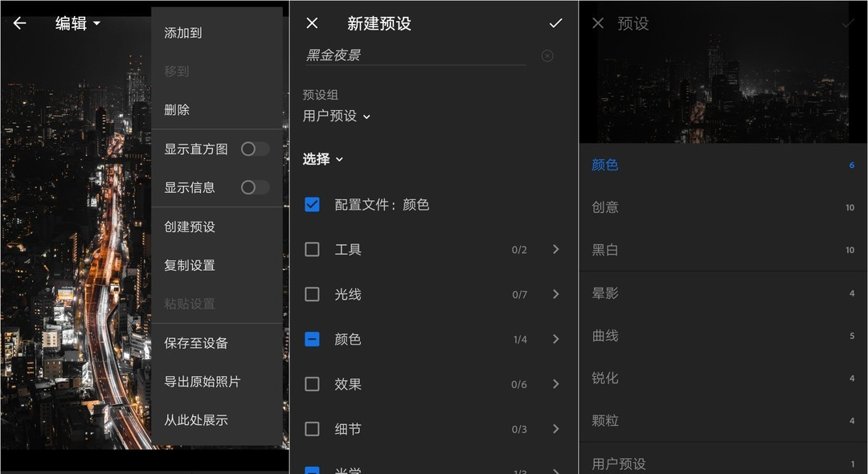This screenshot has height=474, width=868.
Task: Open 光线 sub-options via its arrow
Action: coord(555,295)
